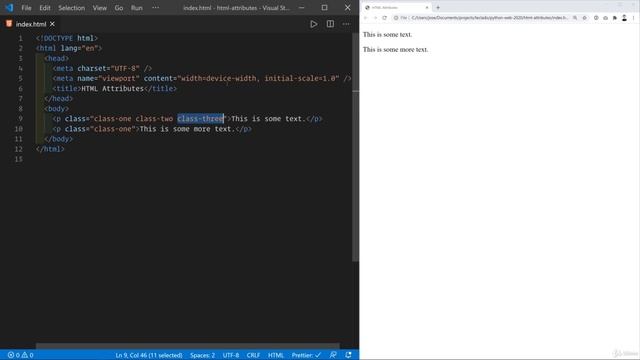Close the index.html tab

52,24
